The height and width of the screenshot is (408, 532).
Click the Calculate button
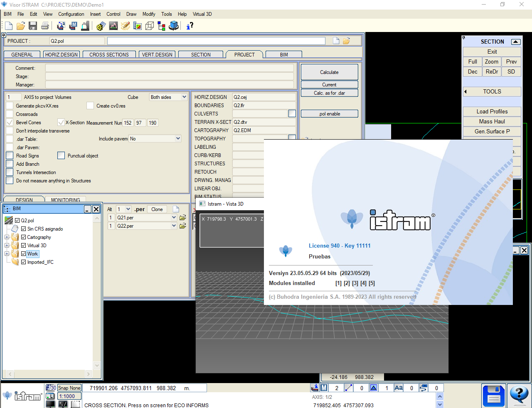click(329, 72)
